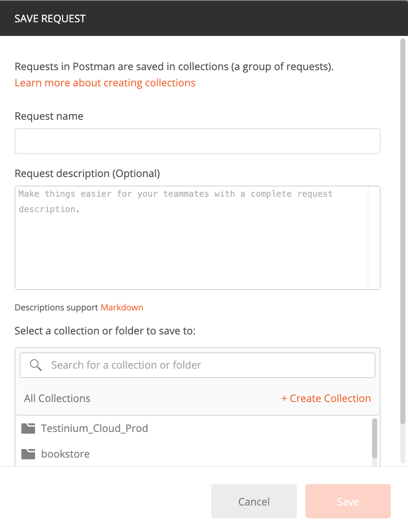Click + Create Collection
The height and width of the screenshot is (532, 408).
coord(326,398)
